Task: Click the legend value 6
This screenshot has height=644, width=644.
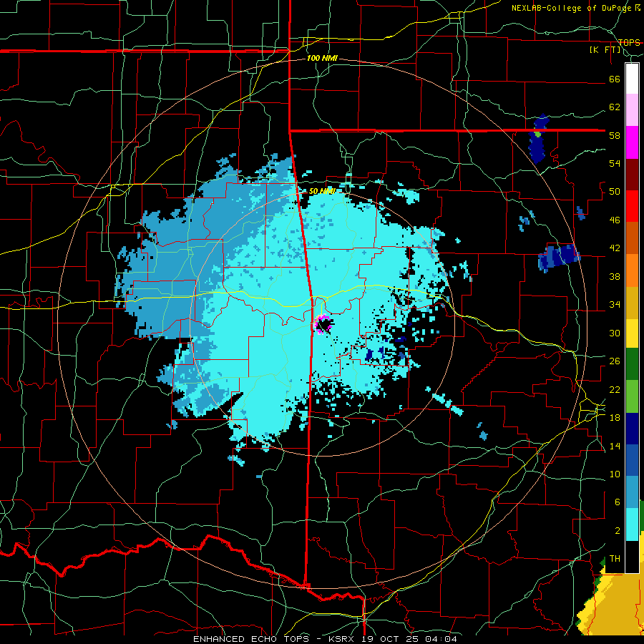Action: (x=618, y=502)
